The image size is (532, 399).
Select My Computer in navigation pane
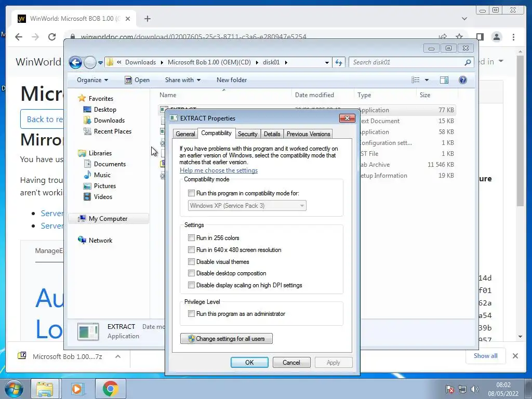[x=108, y=219]
